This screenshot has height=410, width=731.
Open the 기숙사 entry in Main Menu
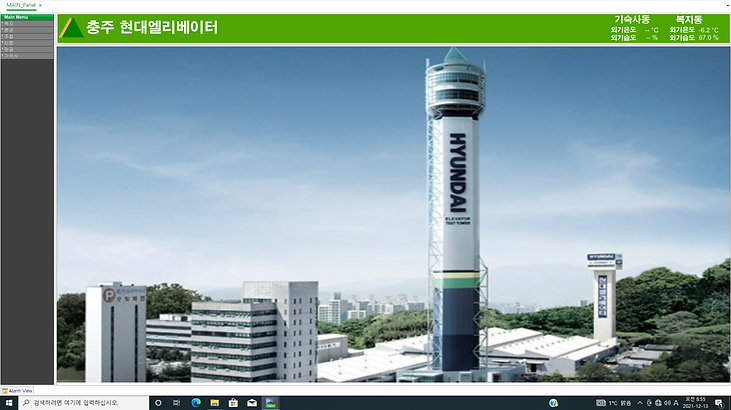pyautogui.click(x=28, y=56)
